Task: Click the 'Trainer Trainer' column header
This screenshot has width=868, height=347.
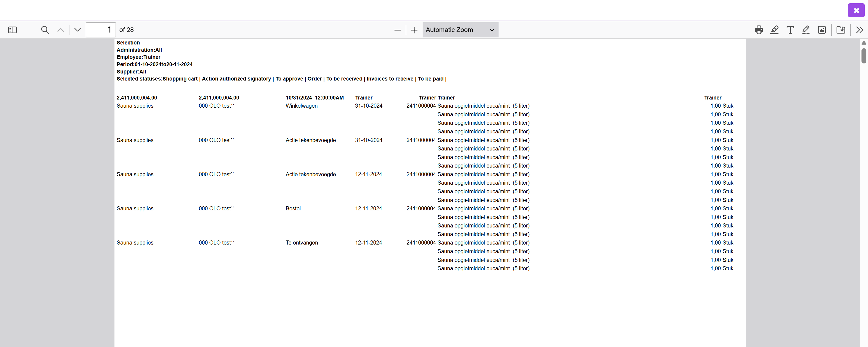Action: [437, 98]
